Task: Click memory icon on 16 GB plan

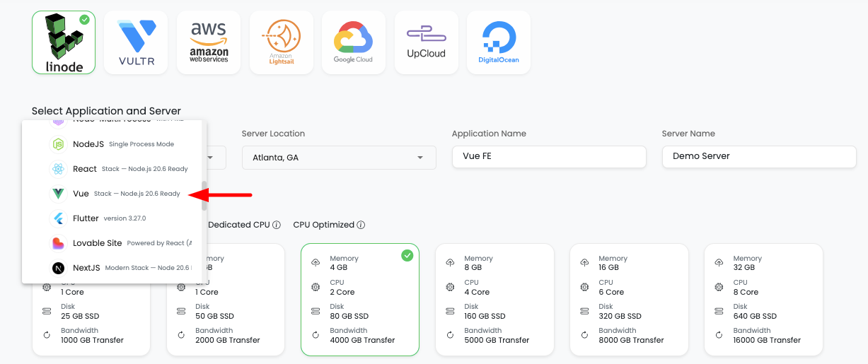Action: [584, 263]
